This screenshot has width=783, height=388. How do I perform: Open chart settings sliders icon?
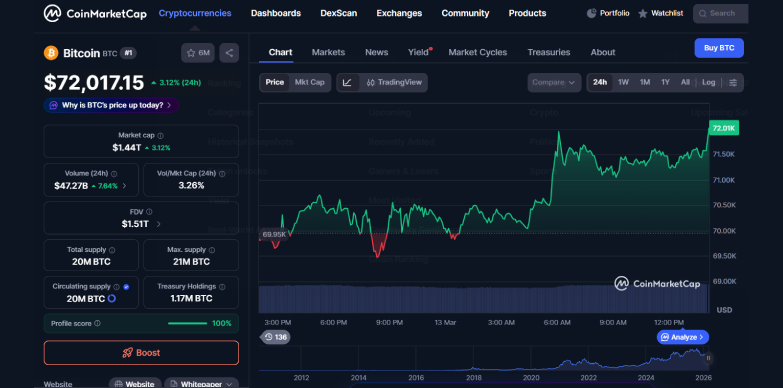(733, 82)
